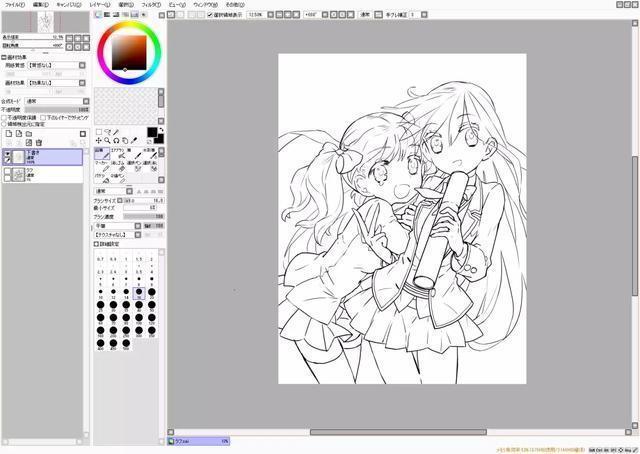The width and height of the screenshot is (640, 454).
Task: Select the move layer tool
Action: point(99,140)
